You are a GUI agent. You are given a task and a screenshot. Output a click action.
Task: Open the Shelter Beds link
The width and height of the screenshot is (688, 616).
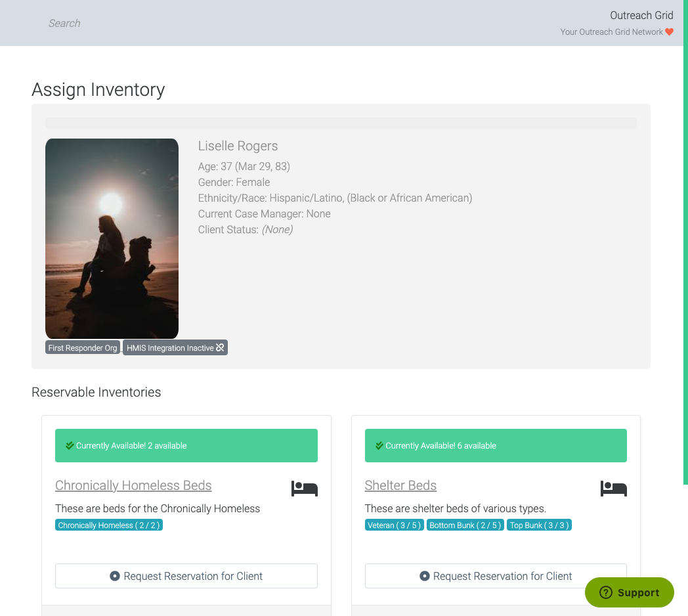point(400,485)
